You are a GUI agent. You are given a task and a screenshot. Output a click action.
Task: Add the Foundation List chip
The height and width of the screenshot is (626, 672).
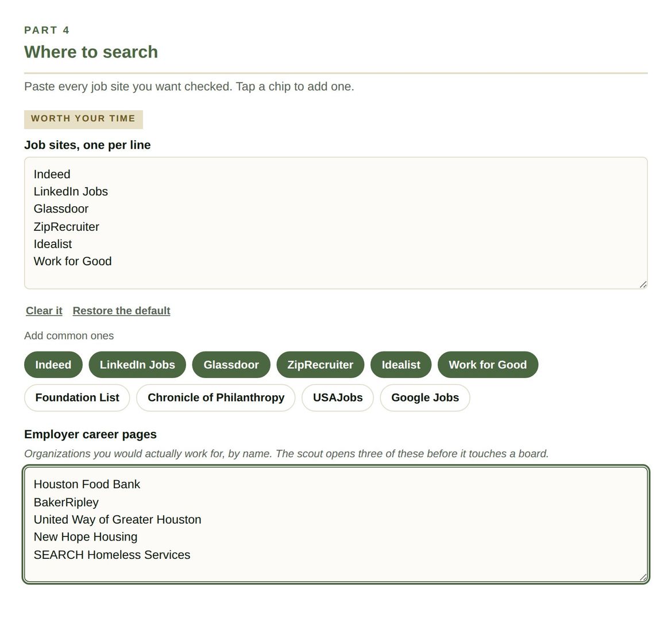click(77, 397)
